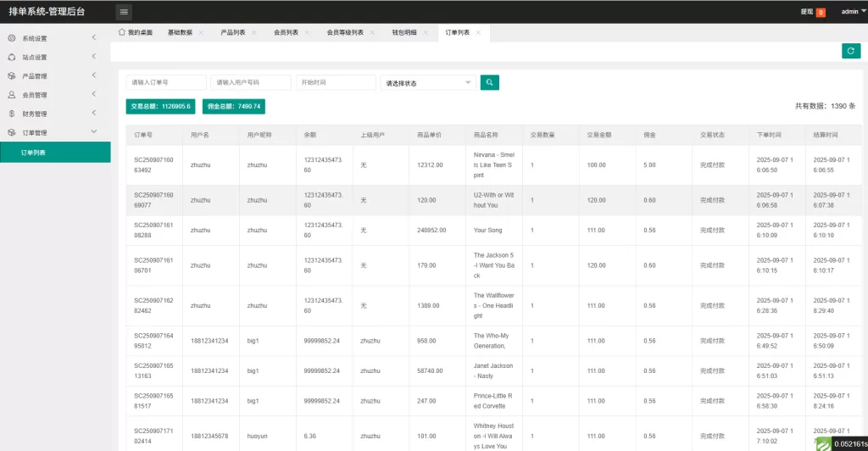Open the 请选择状态 status dropdown

click(x=428, y=83)
